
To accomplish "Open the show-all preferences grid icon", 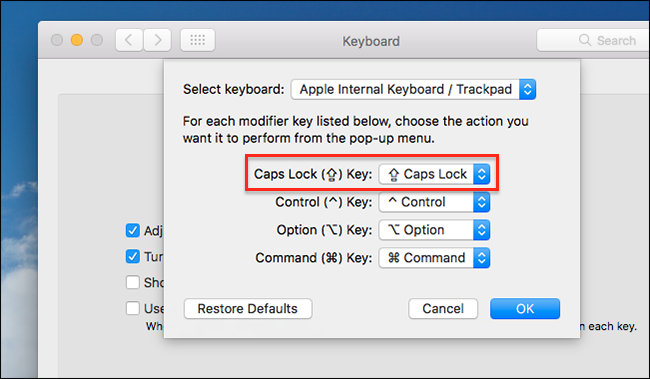I will (x=198, y=40).
